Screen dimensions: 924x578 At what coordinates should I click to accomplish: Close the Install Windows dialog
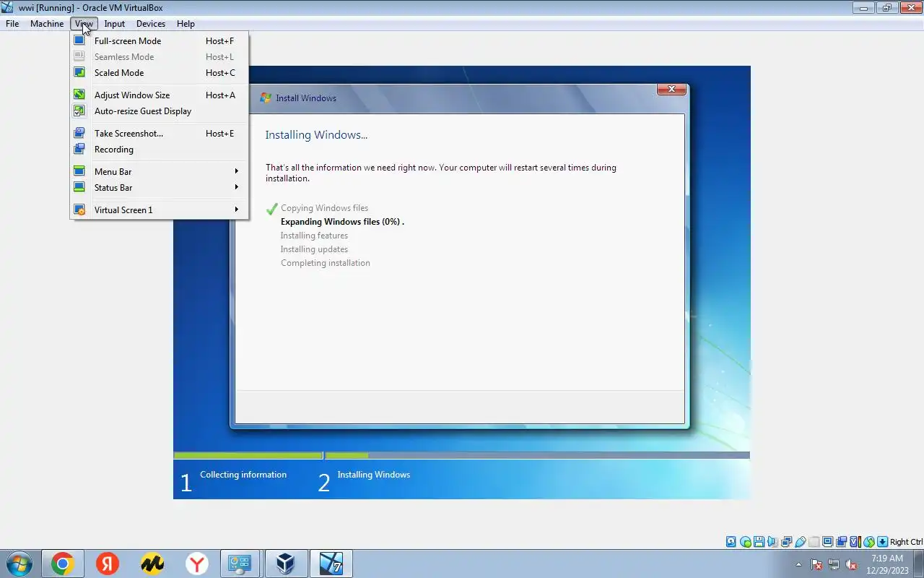[671, 89]
